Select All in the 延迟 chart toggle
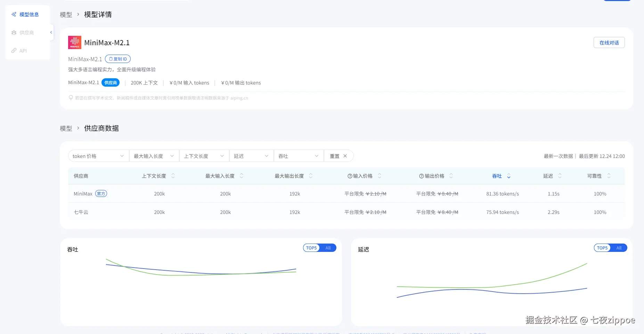644x334 pixels. pyautogui.click(x=619, y=248)
